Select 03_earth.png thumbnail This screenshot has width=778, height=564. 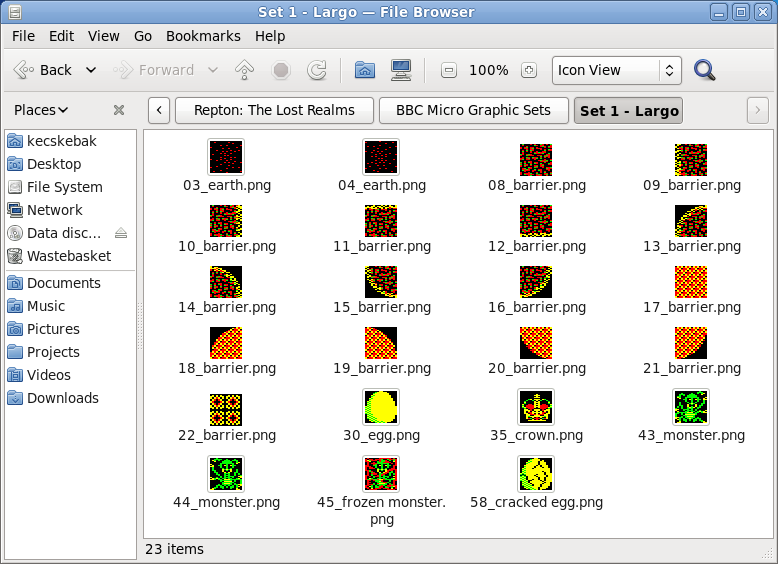[226, 157]
